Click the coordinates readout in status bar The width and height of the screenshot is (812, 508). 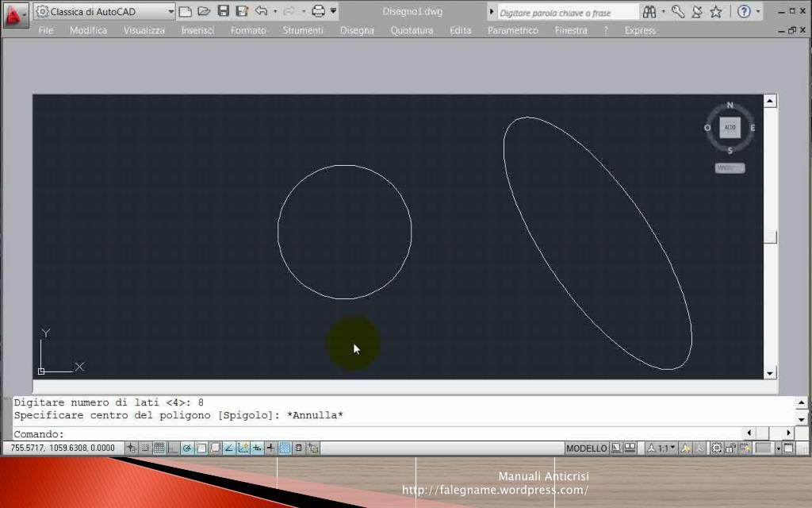pyautogui.click(x=62, y=448)
